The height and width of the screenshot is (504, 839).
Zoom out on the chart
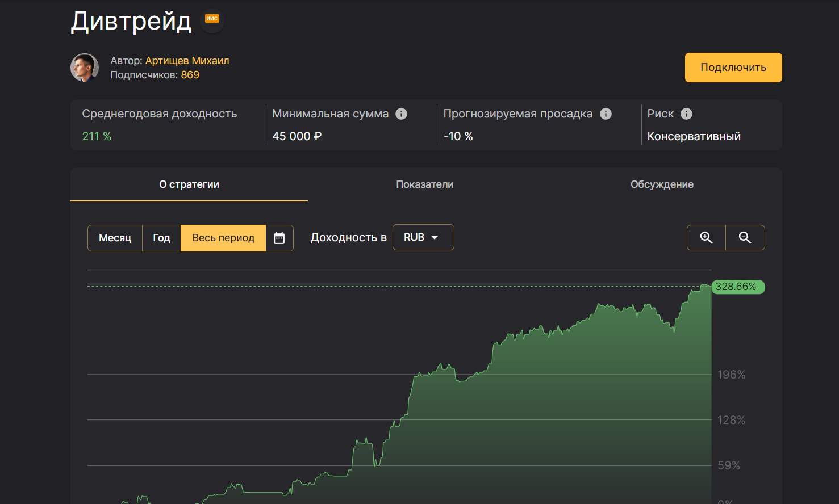[745, 238]
